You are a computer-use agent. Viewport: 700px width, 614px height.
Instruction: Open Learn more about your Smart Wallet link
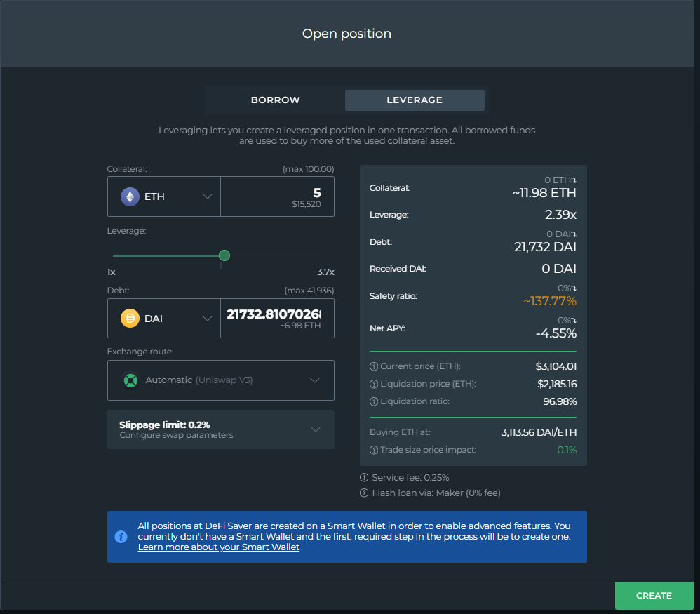pyautogui.click(x=219, y=547)
